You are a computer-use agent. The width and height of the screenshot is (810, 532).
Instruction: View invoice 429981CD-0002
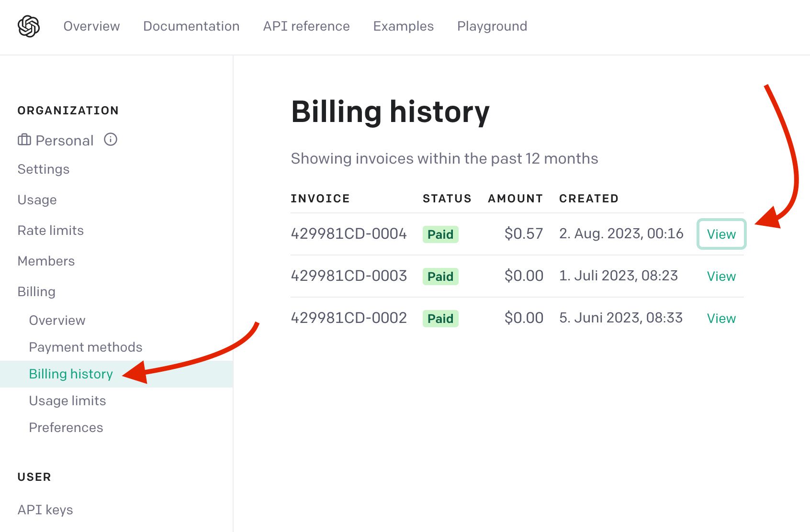coord(721,318)
